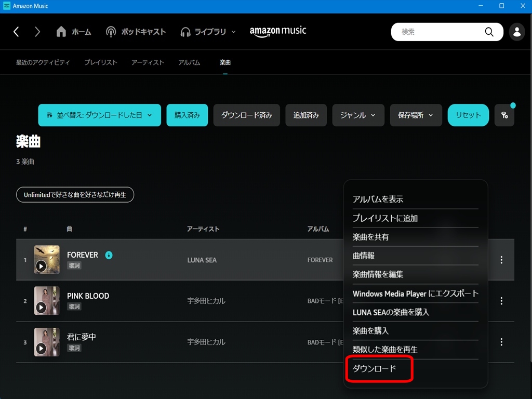
Task: Click 宇多田ヒカル artist in 君に夢中 row
Action: pos(206,342)
